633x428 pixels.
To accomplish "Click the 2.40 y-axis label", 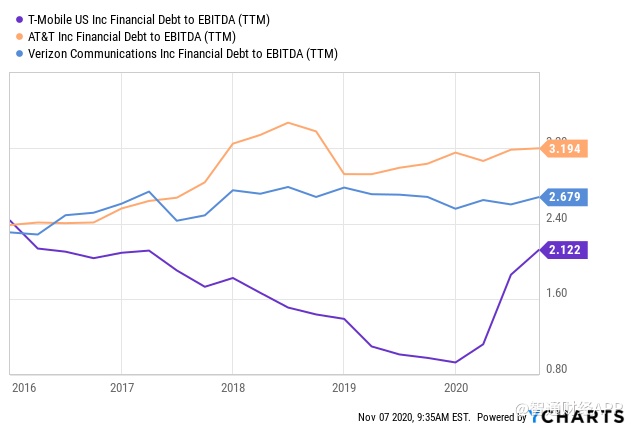I will [x=554, y=218].
